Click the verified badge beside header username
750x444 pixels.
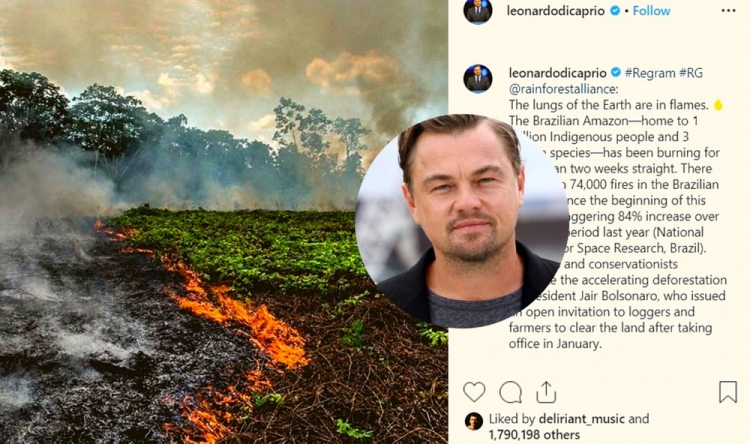pos(615,11)
